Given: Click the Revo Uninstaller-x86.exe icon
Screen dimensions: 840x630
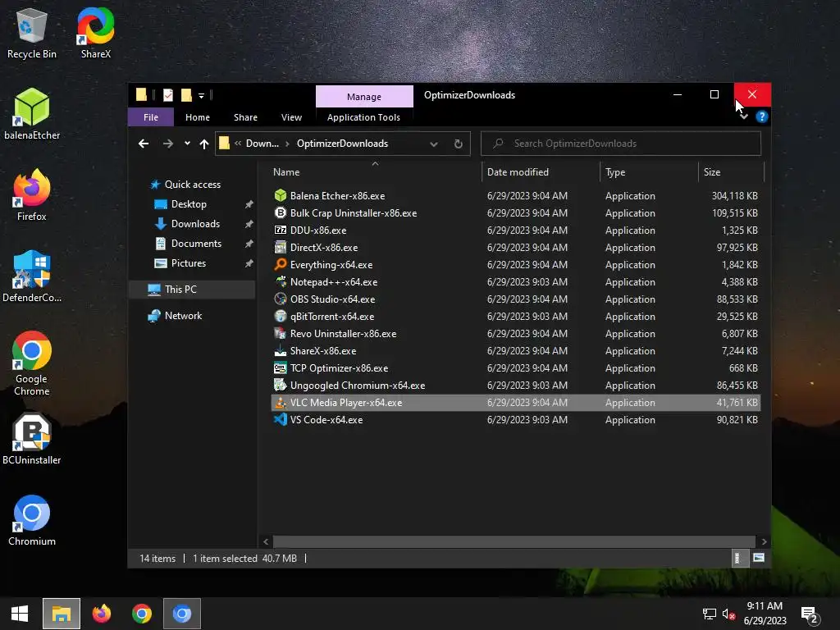Looking at the screenshot, I should 281,333.
